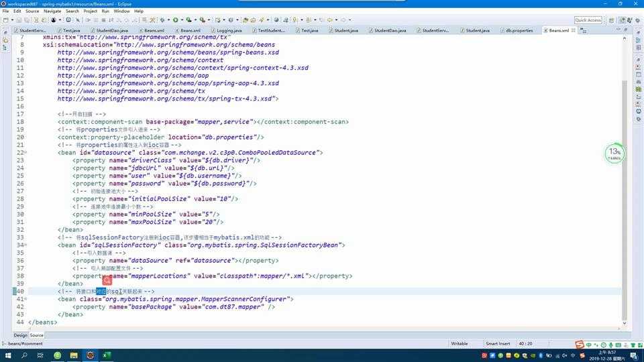Collapse the MapperScannerConfigurer bean fold at line 41
Screen dimensions: 644x362
pos(25,299)
